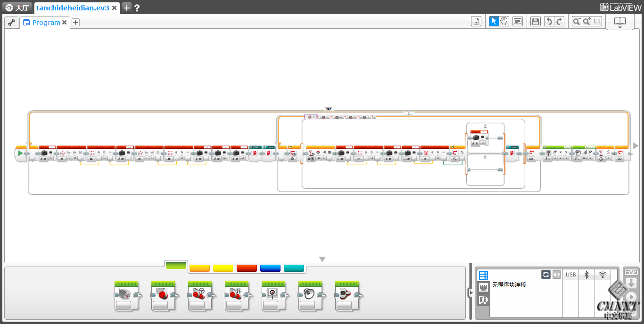
Task: Click the Undo arrow in the toolbar
Action: (x=549, y=22)
